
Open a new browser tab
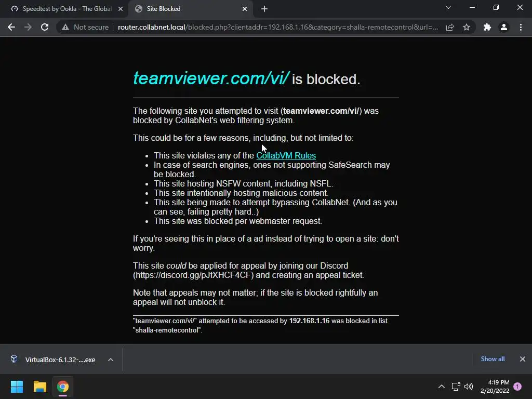click(264, 9)
